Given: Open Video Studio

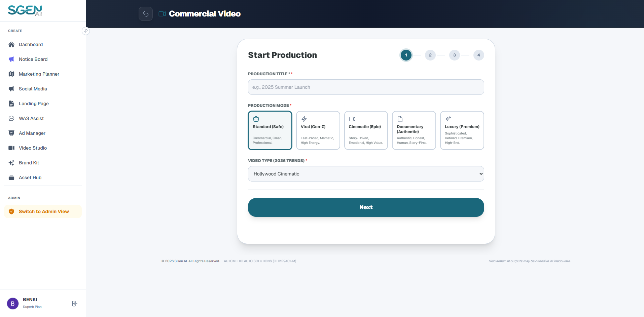Looking at the screenshot, I should click(x=43, y=148).
